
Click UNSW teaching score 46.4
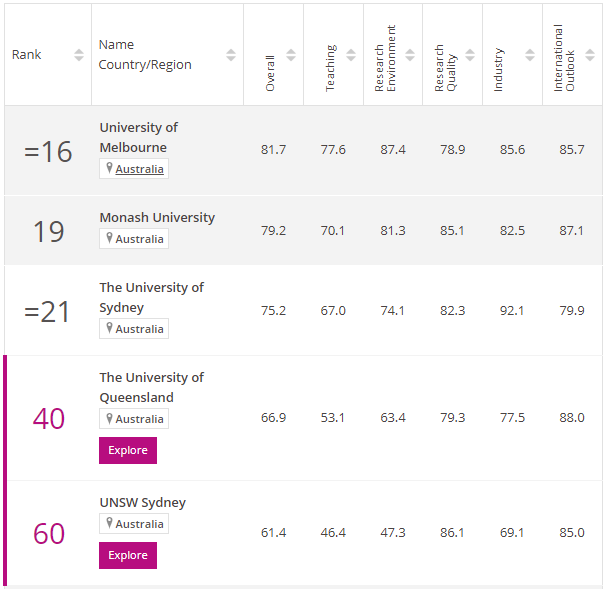[x=333, y=533]
